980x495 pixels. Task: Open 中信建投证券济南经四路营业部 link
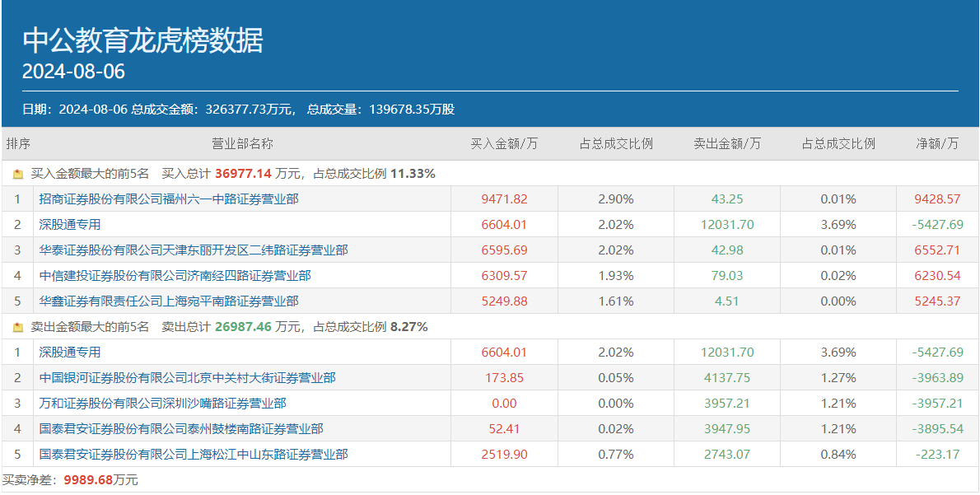(x=175, y=275)
